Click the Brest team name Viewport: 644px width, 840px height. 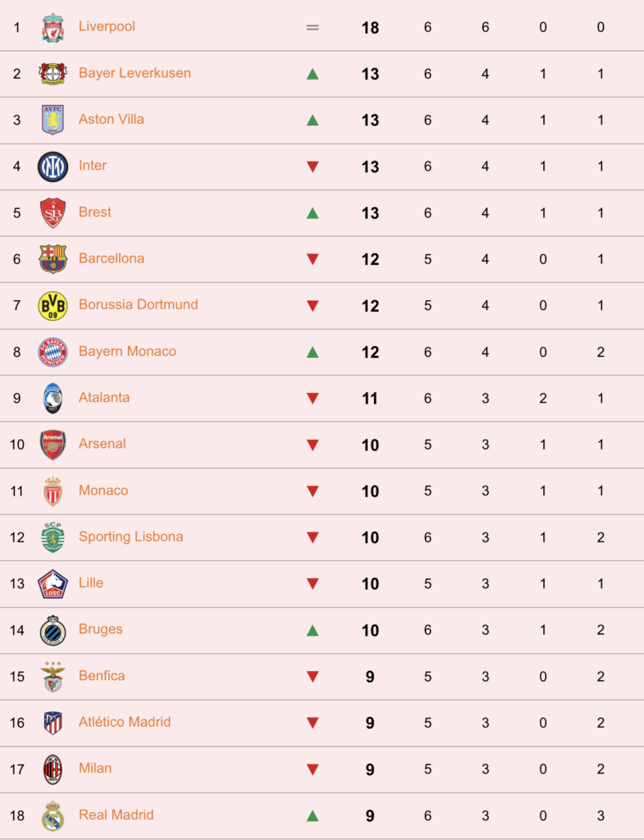(95, 212)
